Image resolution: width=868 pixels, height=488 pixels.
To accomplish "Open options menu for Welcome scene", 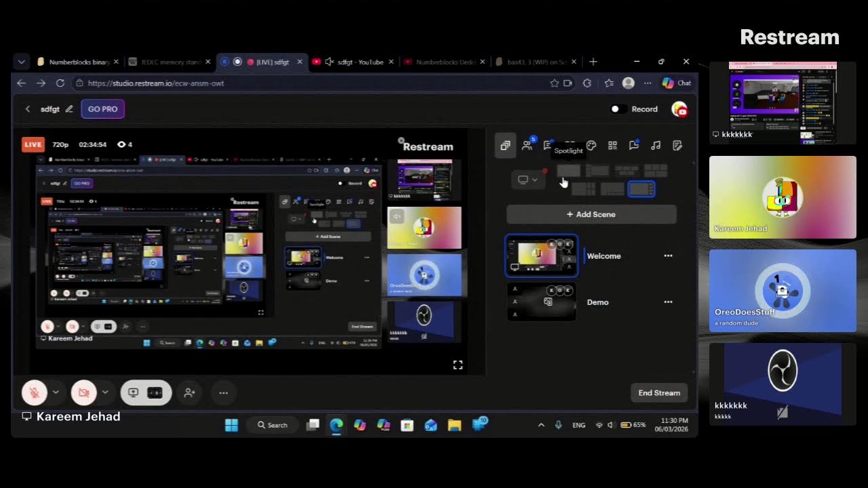I will point(668,256).
